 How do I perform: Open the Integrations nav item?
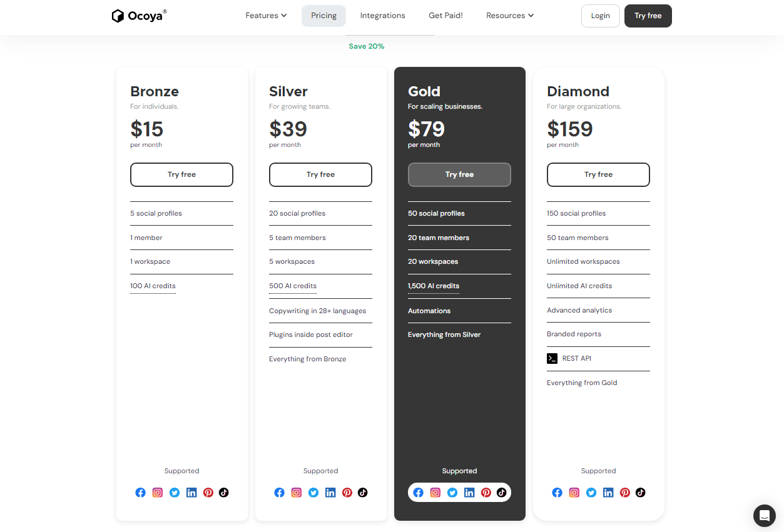click(x=383, y=16)
